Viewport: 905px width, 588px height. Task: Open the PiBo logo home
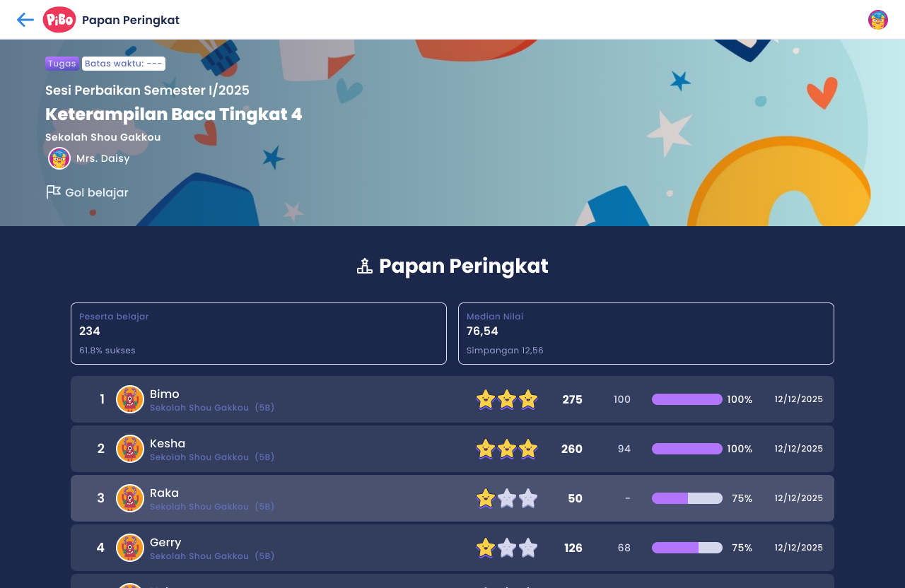[x=59, y=20]
